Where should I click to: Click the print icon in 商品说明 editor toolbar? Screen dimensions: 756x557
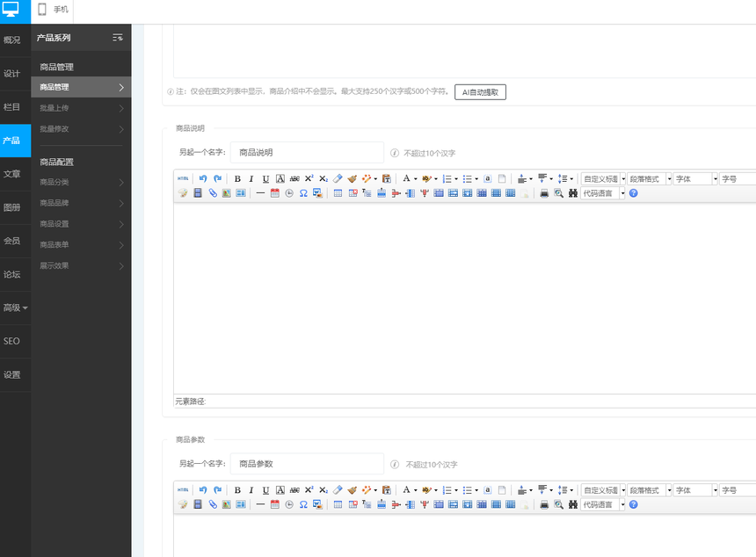tap(544, 193)
